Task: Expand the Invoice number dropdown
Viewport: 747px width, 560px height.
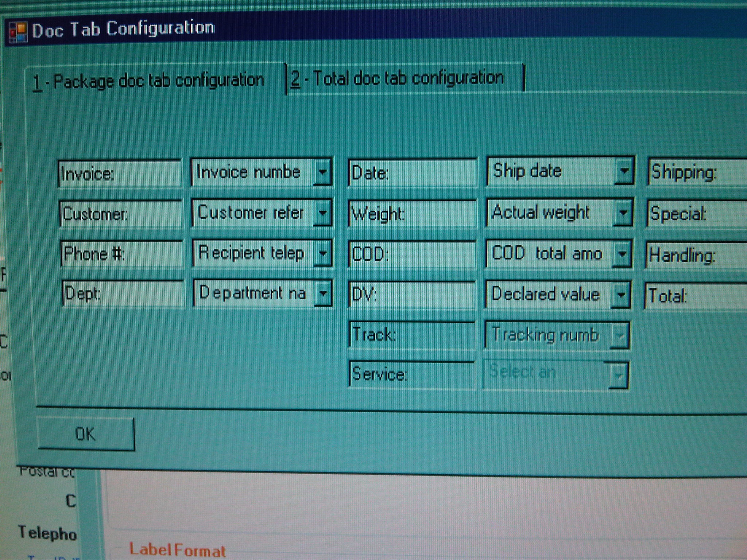Action: coord(322,172)
